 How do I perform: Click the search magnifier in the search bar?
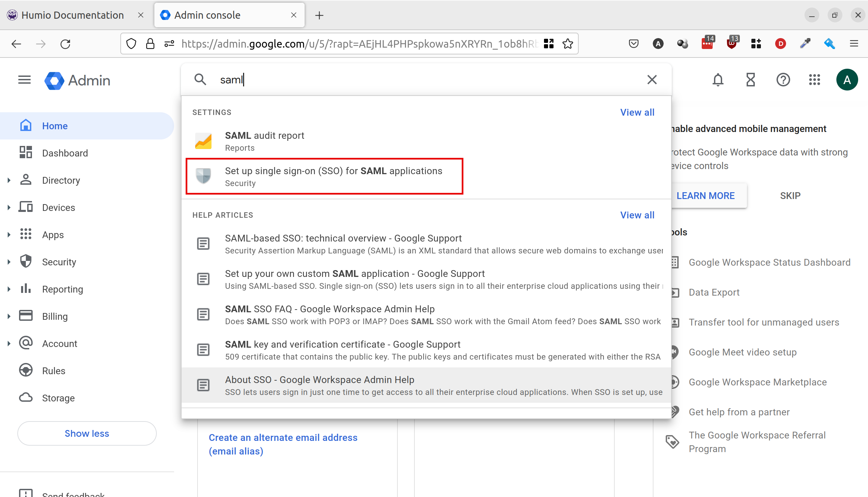pos(201,79)
